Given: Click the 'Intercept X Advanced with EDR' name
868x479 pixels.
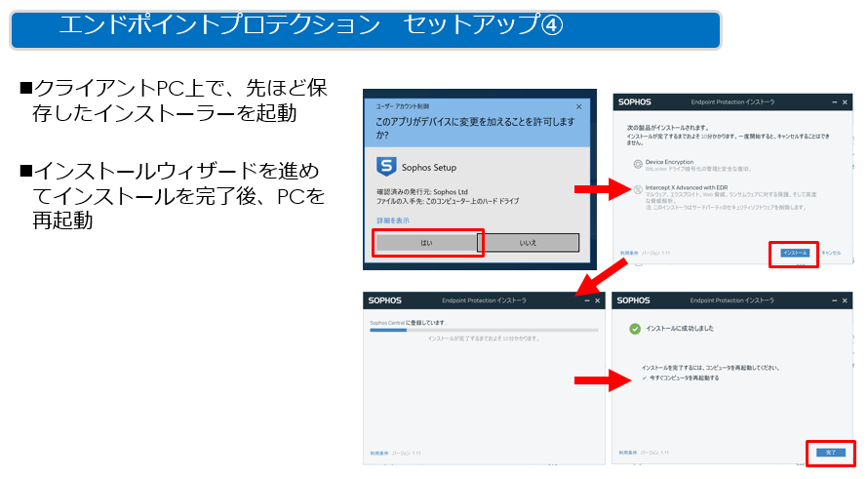Looking at the screenshot, I should point(687,187).
